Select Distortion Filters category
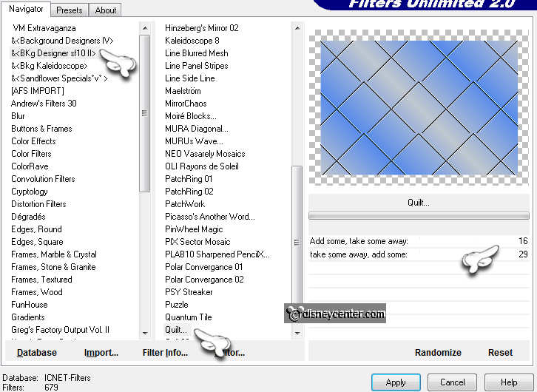Image resolution: width=537 pixels, height=392 pixels. pos(38,204)
